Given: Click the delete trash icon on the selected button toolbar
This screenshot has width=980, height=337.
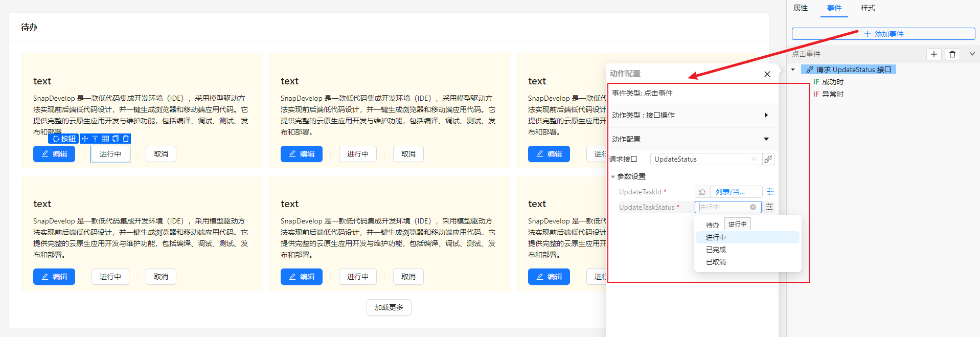Looking at the screenshot, I should click(x=126, y=139).
